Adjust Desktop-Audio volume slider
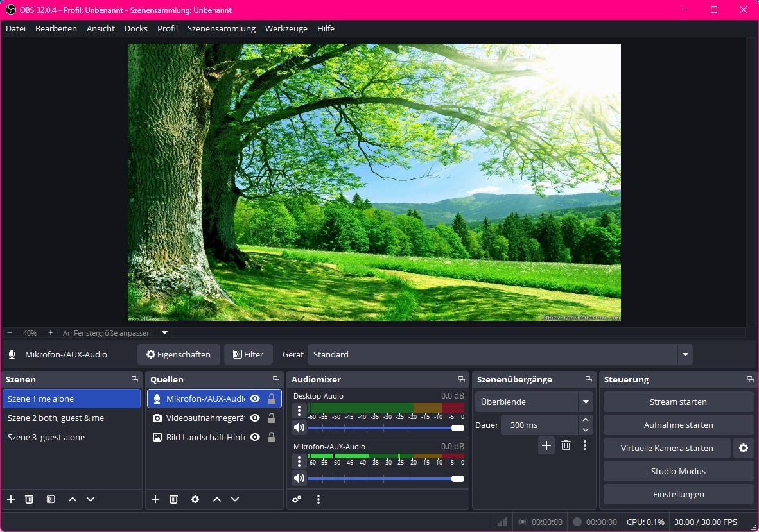 coord(386,427)
